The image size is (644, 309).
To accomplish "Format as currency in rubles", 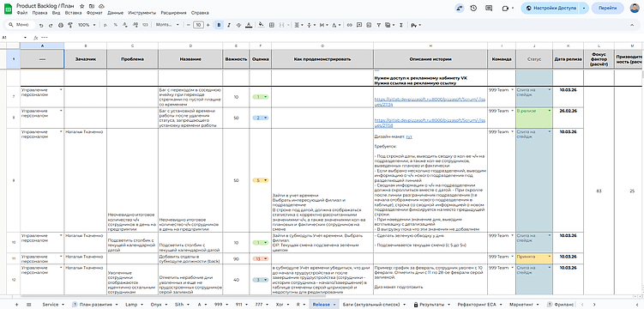I will (x=106, y=25).
